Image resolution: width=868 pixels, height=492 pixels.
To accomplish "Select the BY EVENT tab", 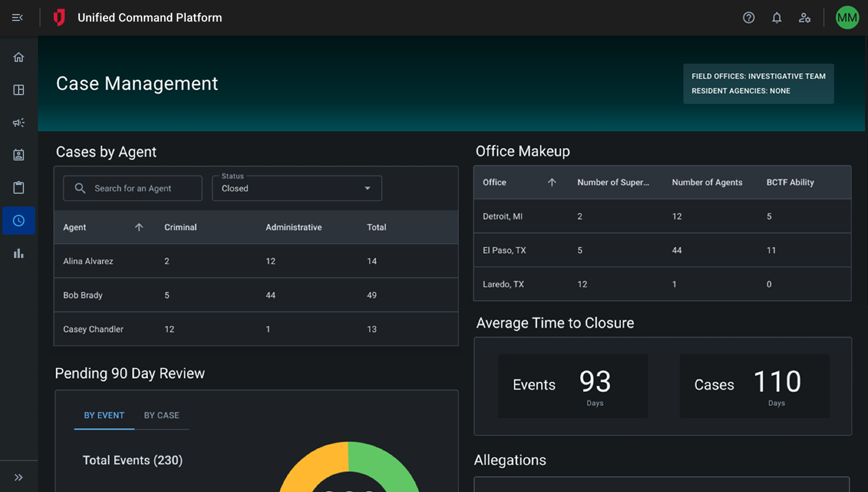I will pyautogui.click(x=104, y=416).
